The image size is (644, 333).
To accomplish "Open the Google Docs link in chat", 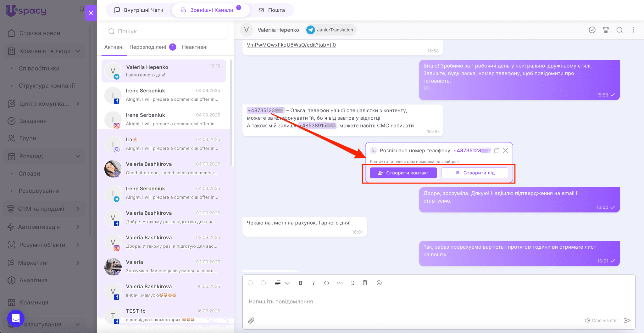I will 291,45.
